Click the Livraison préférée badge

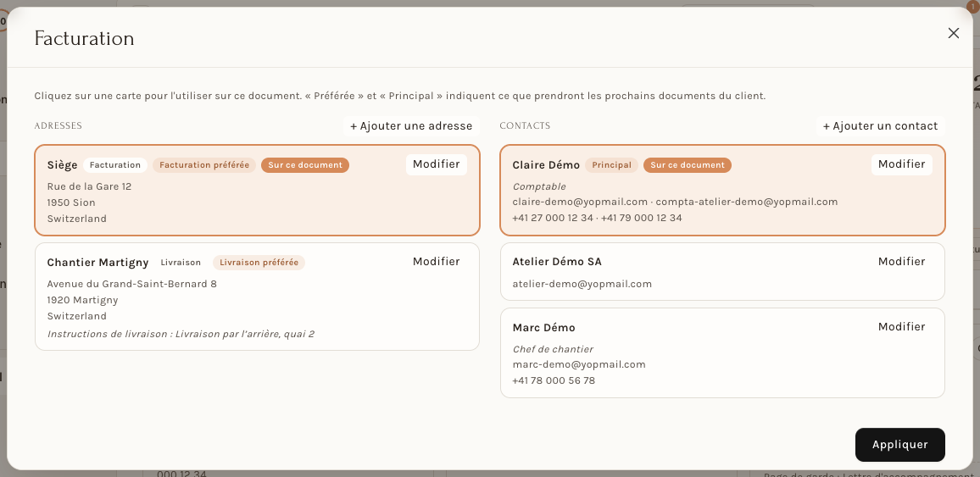(259, 263)
